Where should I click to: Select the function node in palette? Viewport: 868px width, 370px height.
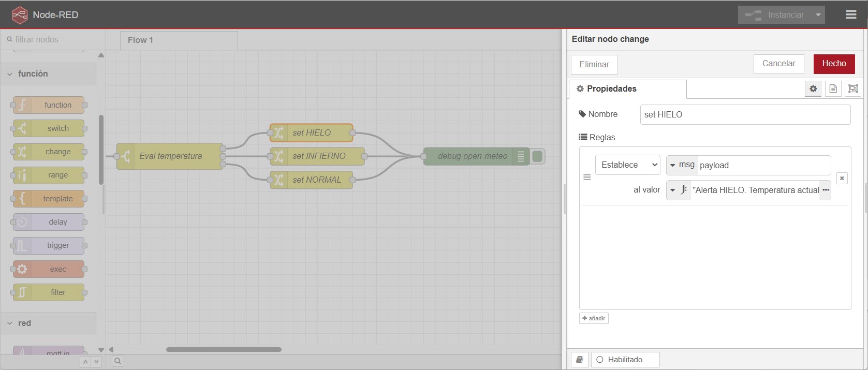tap(49, 105)
